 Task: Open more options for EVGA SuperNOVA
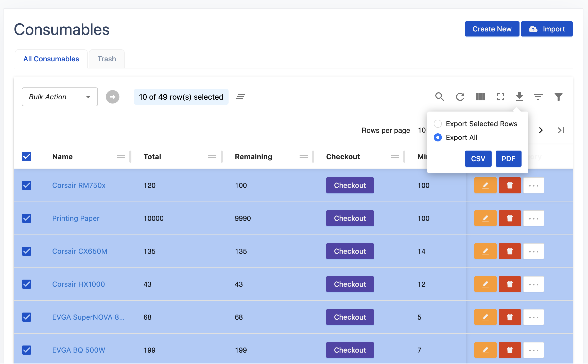point(534,317)
